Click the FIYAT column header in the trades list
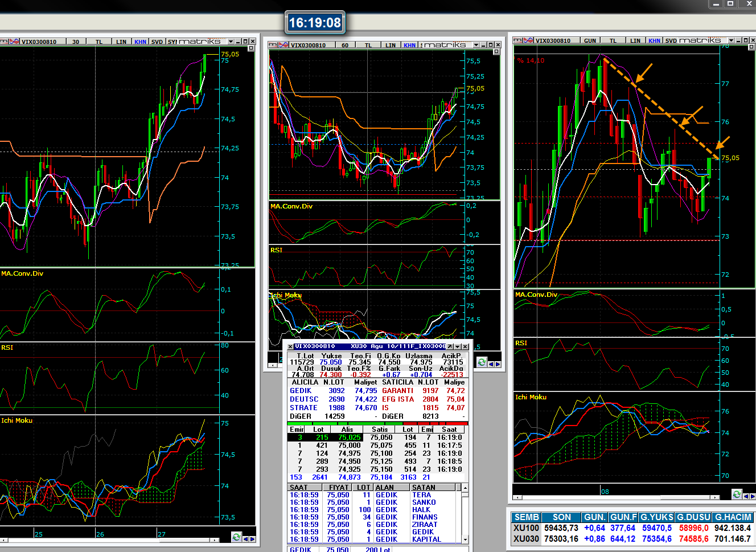This screenshot has height=552, width=756. pos(338,488)
